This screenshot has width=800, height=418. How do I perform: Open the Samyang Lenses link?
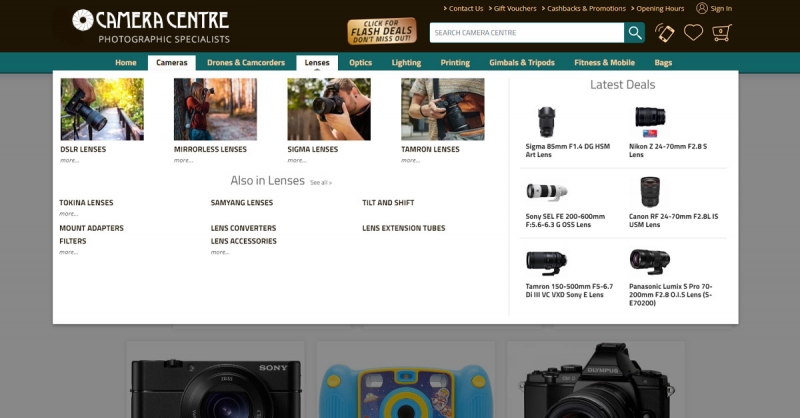click(x=242, y=203)
